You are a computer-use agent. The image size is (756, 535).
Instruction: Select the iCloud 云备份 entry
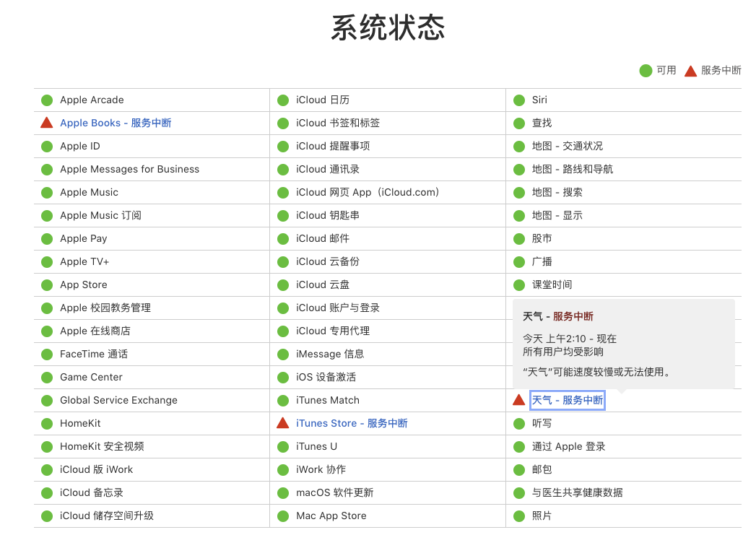click(x=328, y=261)
